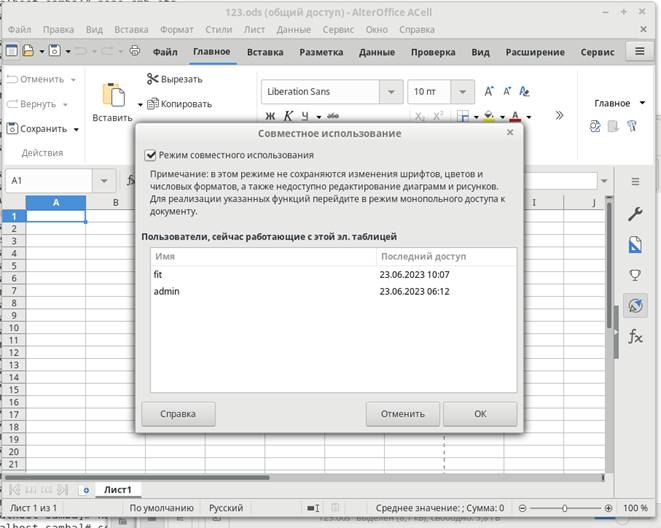Switch to the Расширение ribbon tab
Viewport: 661px width, 528px height.
pyautogui.click(x=535, y=52)
